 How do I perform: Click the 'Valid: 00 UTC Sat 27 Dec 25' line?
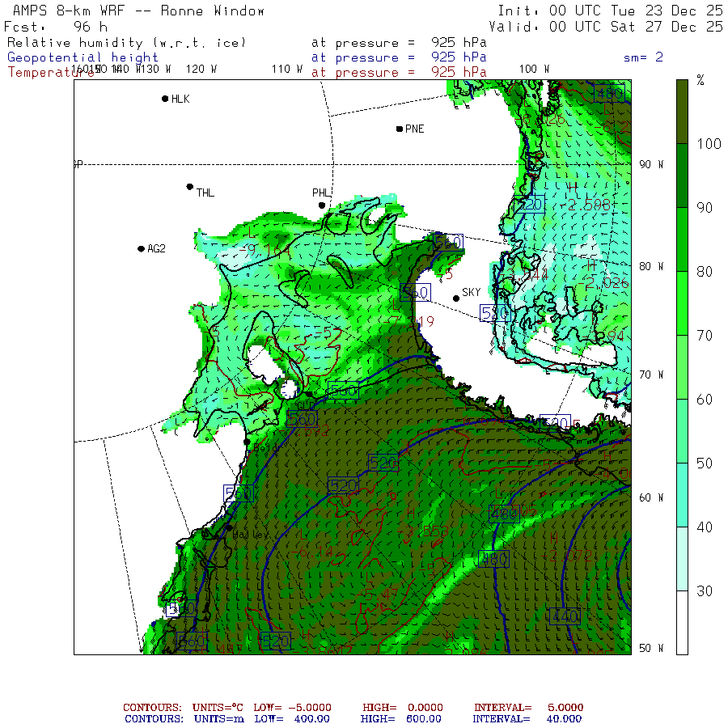pos(605,27)
